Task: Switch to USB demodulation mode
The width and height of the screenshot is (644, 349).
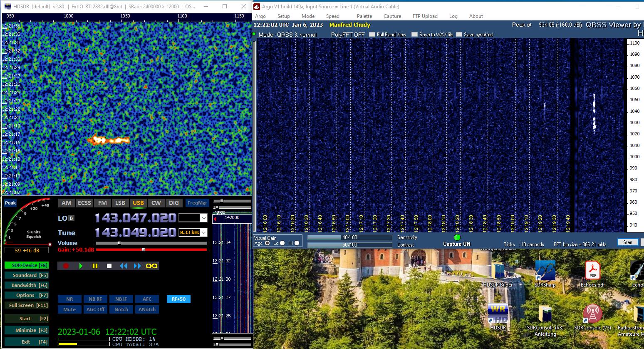Action: (138, 203)
